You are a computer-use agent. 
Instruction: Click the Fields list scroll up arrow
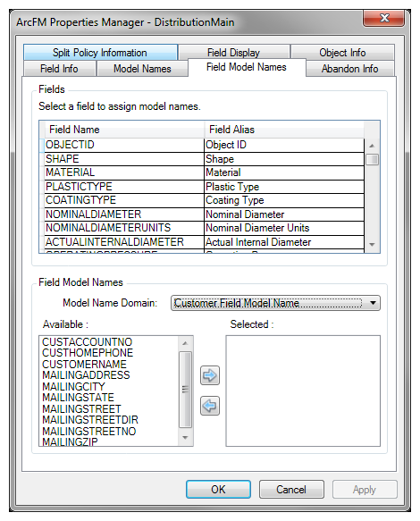point(372,146)
